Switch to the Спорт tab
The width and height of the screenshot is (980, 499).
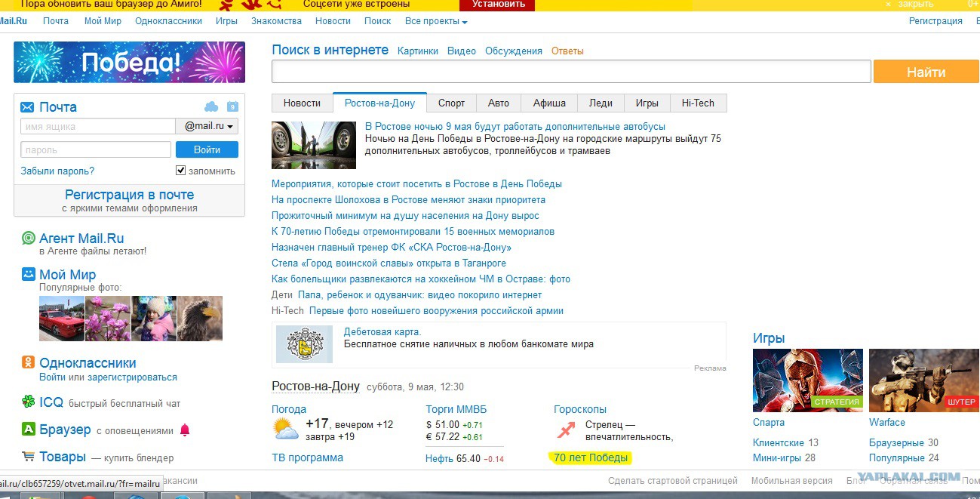click(x=452, y=103)
